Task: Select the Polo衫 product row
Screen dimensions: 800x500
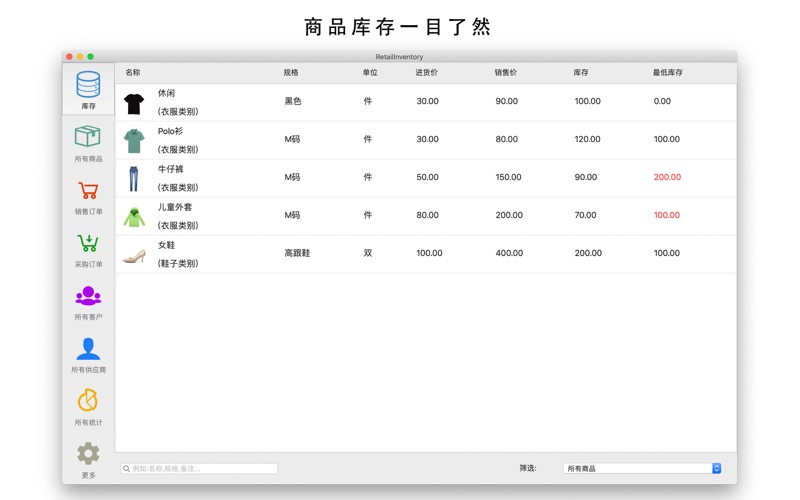Action: (400, 140)
